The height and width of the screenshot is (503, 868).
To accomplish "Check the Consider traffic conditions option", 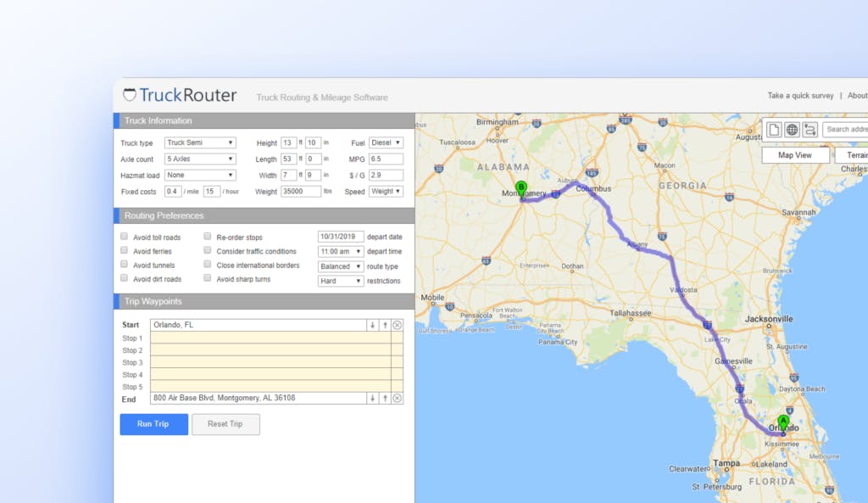I will click(207, 250).
